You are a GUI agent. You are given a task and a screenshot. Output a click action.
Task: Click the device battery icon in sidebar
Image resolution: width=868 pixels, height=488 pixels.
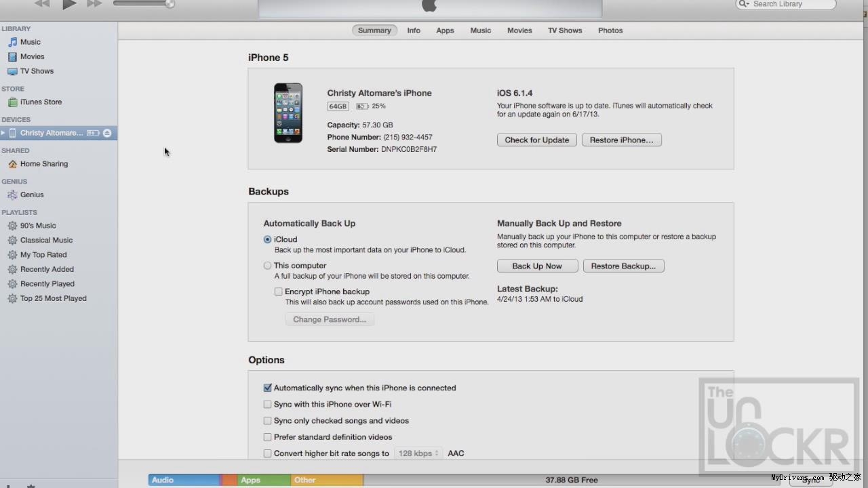pos(94,133)
